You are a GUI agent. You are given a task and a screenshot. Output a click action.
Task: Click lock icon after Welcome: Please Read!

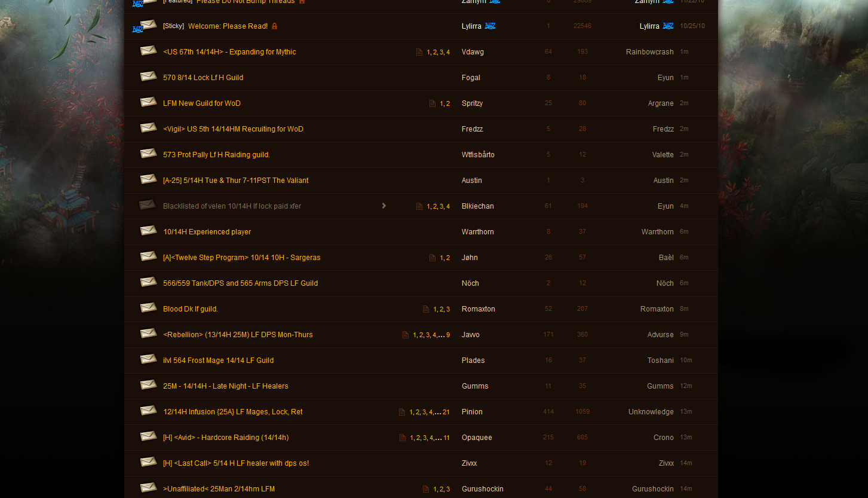[274, 26]
